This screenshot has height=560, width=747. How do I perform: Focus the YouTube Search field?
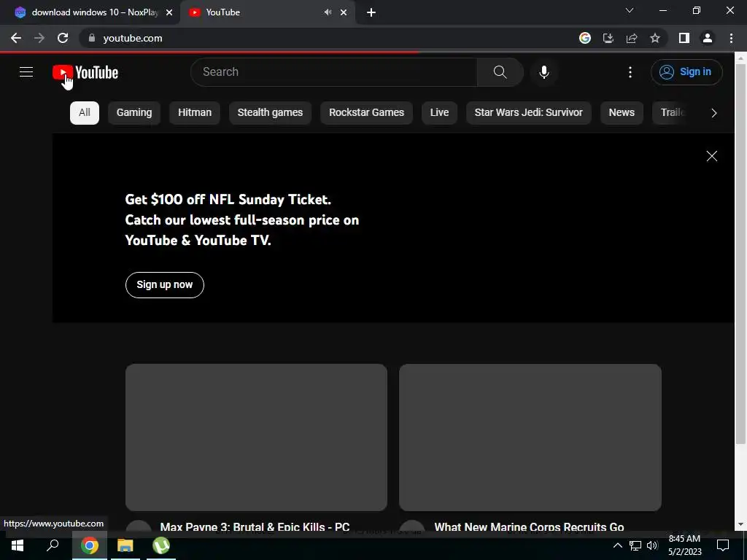(334, 72)
